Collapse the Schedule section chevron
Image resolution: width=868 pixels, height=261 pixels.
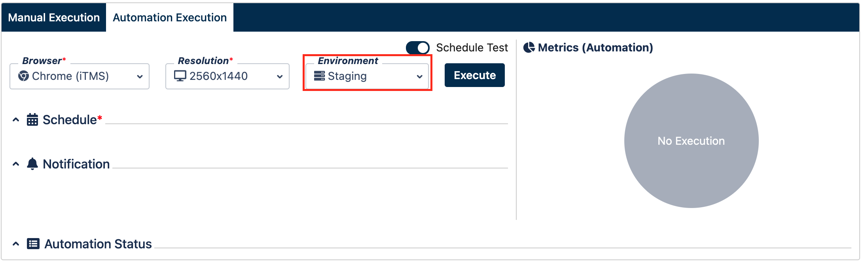(x=16, y=119)
